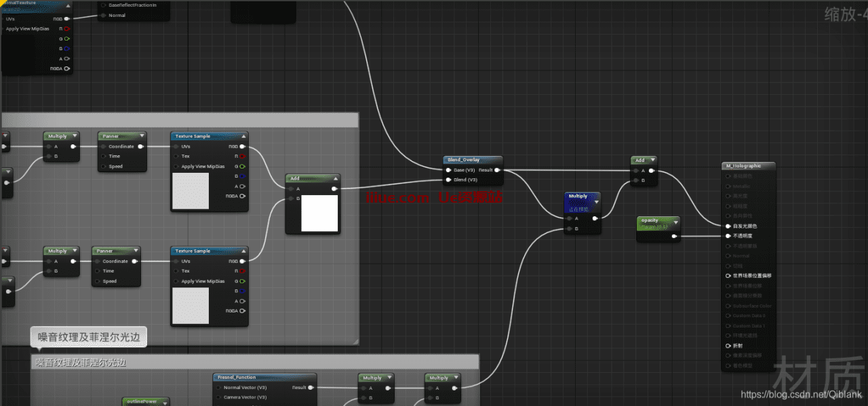Collapse the preview on the gray-area Add node
868x406 pixels.
pos(334,179)
